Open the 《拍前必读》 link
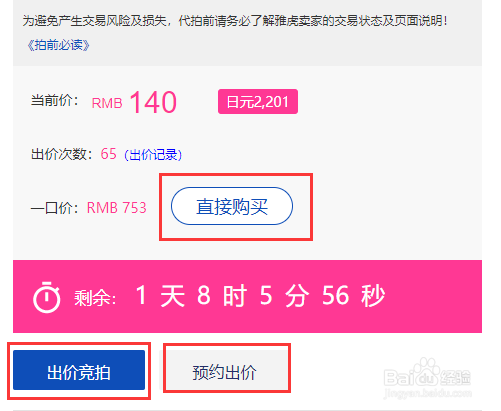The height and width of the screenshot is (411, 501). pos(58,45)
